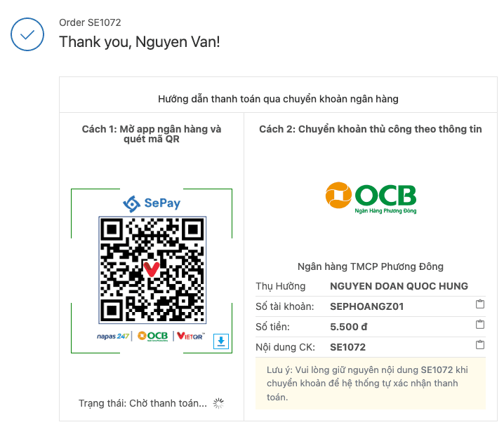Click the OCB bank logo
Viewport: 504px width, 427px height.
click(371, 198)
